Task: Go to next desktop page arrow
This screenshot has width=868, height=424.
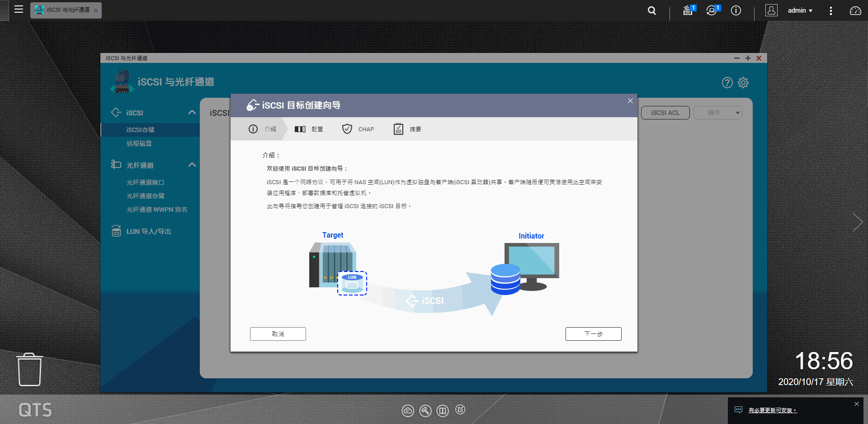Action: tap(857, 222)
